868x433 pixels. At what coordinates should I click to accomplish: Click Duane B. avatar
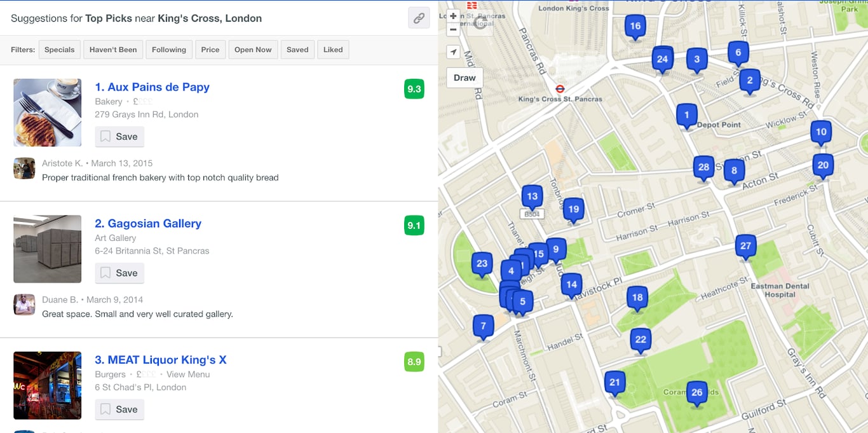point(24,305)
